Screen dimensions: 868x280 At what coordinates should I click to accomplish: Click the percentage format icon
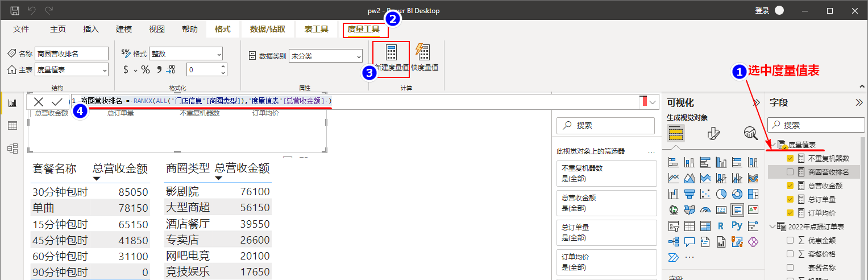pyautogui.click(x=146, y=69)
